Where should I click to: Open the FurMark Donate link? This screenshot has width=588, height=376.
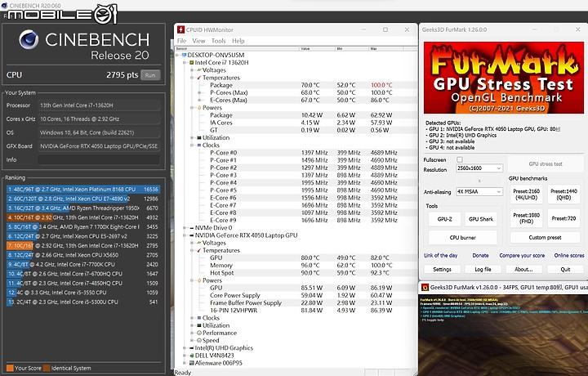click(480, 256)
